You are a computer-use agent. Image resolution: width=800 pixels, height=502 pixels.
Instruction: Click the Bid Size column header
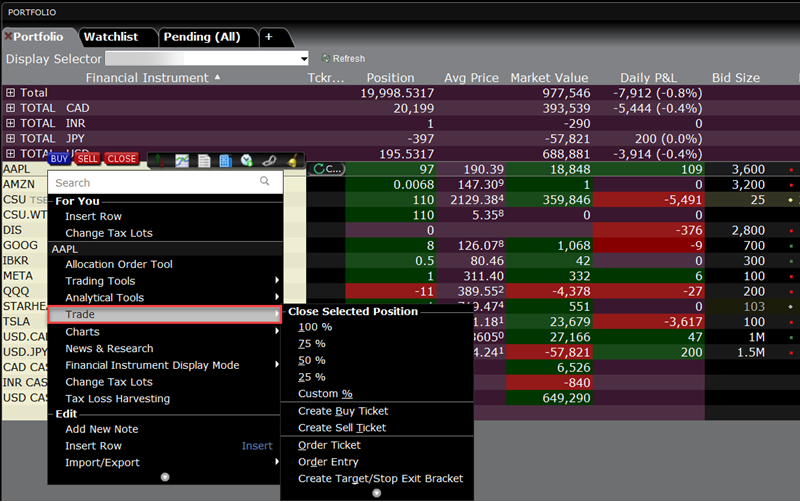click(x=736, y=78)
